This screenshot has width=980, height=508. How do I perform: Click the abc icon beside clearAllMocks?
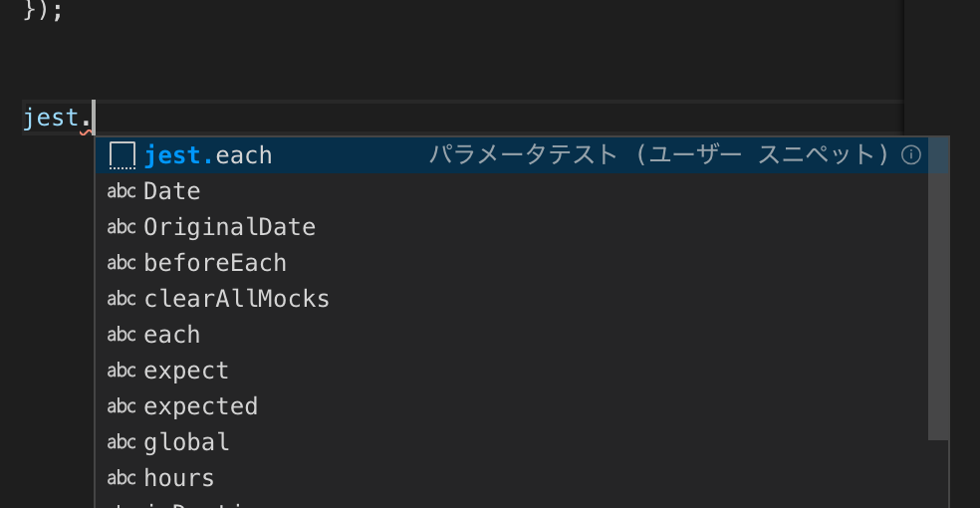[122, 299]
